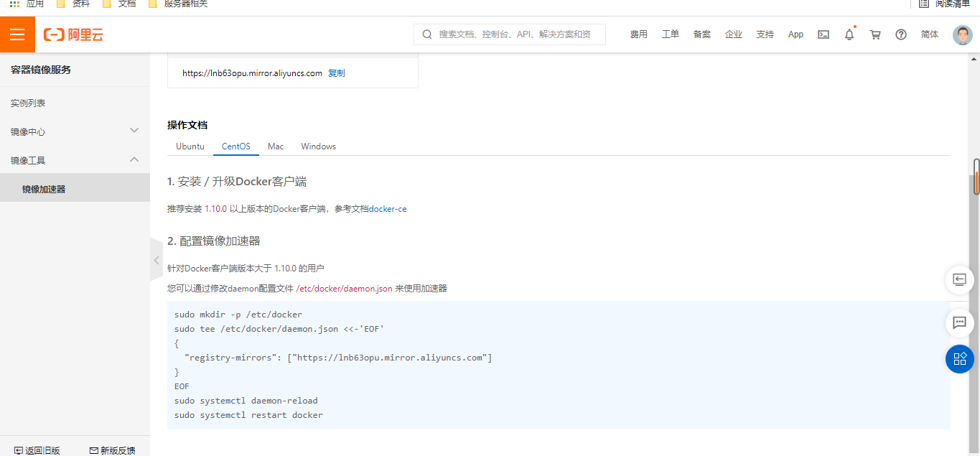Open the 文档 bookmark folder
Screen dimensions: 980x456
(x=119, y=4)
